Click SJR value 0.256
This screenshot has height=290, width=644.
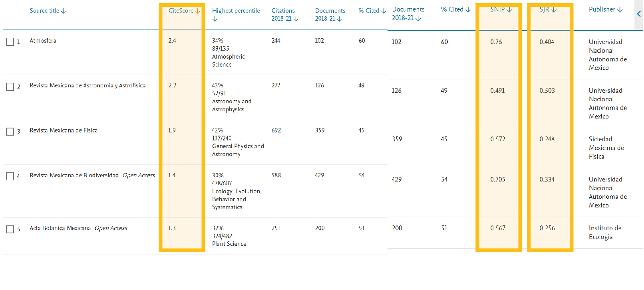tap(547, 228)
